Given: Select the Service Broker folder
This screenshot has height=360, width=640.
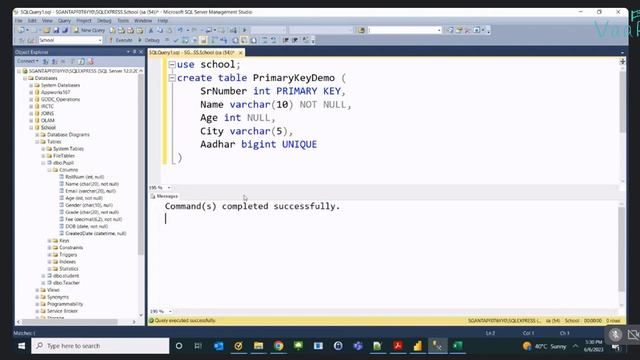Looking at the screenshot, I should [x=62, y=311].
